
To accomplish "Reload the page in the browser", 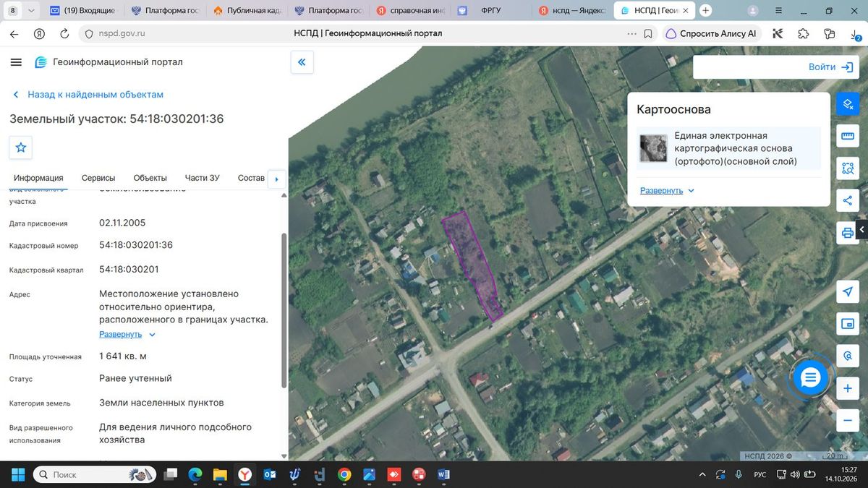I will (64, 33).
